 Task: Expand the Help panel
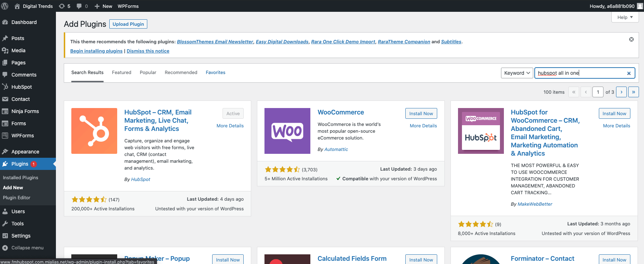point(625,17)
